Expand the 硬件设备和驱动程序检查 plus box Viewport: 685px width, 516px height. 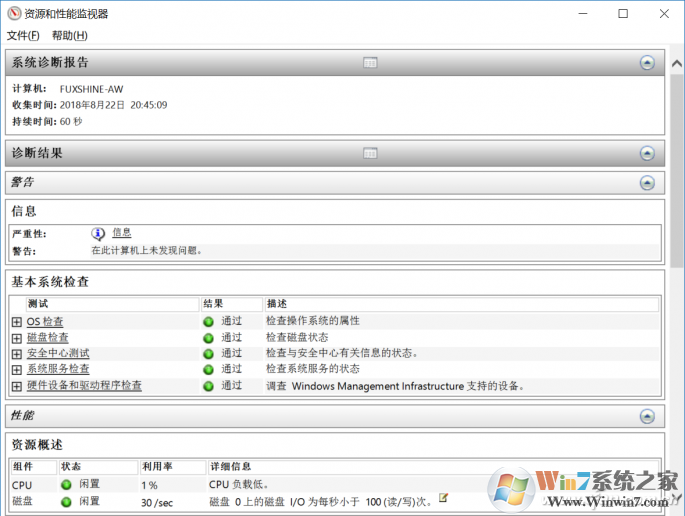tap(16, 386)
